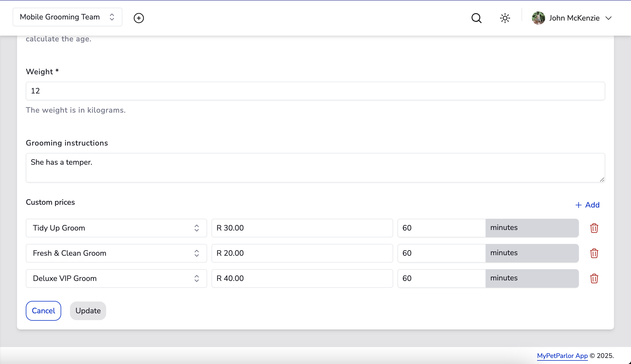Remove the Deluxe VIP Groom price row
This screenshot has height=364, width=631.
tap(594, 278)
